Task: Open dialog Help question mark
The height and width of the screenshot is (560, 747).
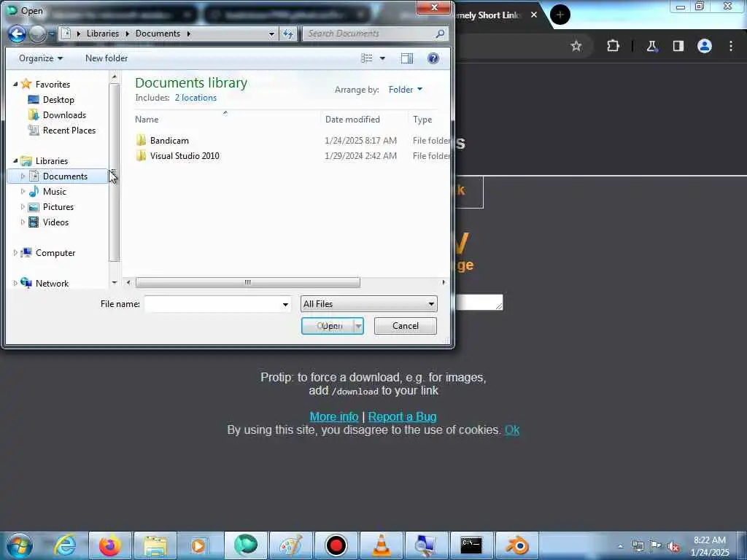Action: click(433, 58)
